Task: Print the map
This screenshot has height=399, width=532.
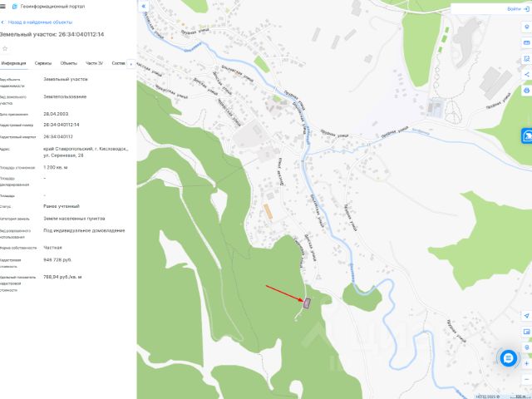Action: click(526, 91)
